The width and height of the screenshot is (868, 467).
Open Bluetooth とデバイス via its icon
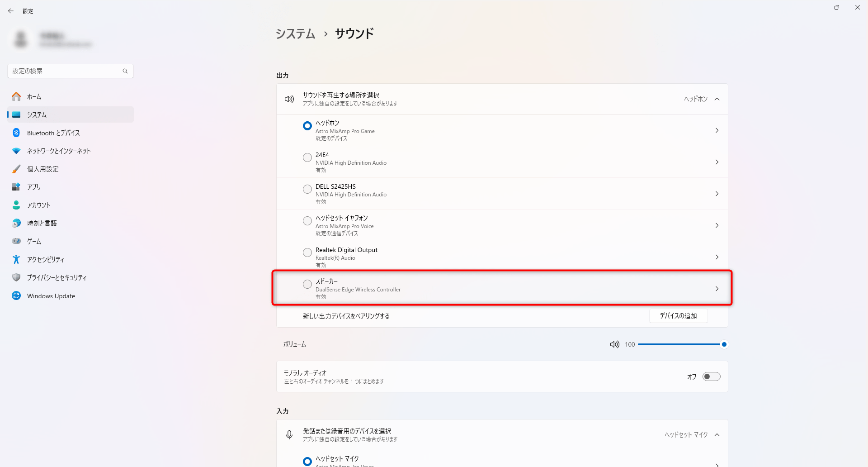pos(16,133)
